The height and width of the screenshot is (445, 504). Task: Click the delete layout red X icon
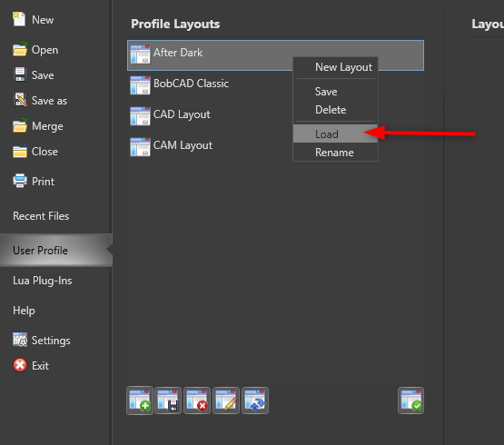(197, 400)
